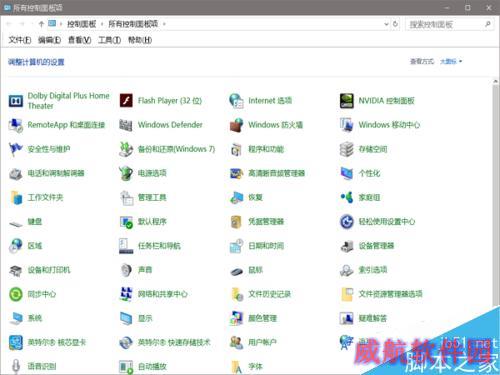Screen dimensions: 500x375
Task: Open the 安全性与维护 flag icon
Action: coord(16,149)
